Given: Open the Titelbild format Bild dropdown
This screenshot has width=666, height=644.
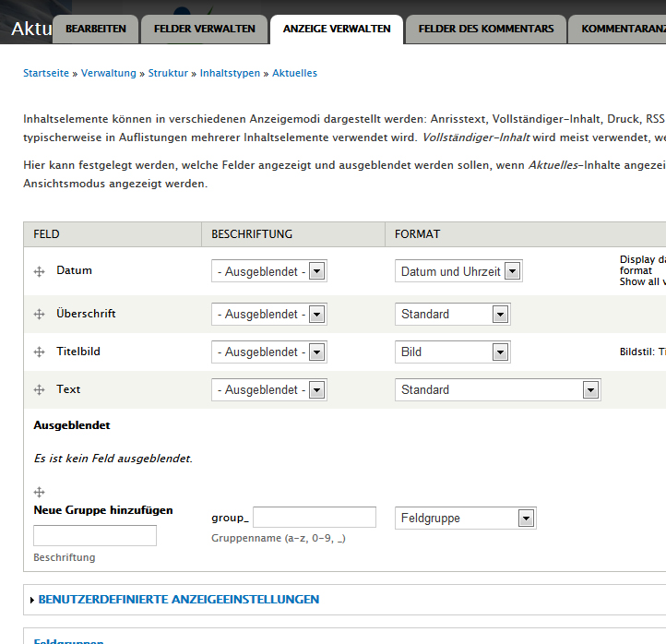Looking at the screenshot, I should pos(452,352).
